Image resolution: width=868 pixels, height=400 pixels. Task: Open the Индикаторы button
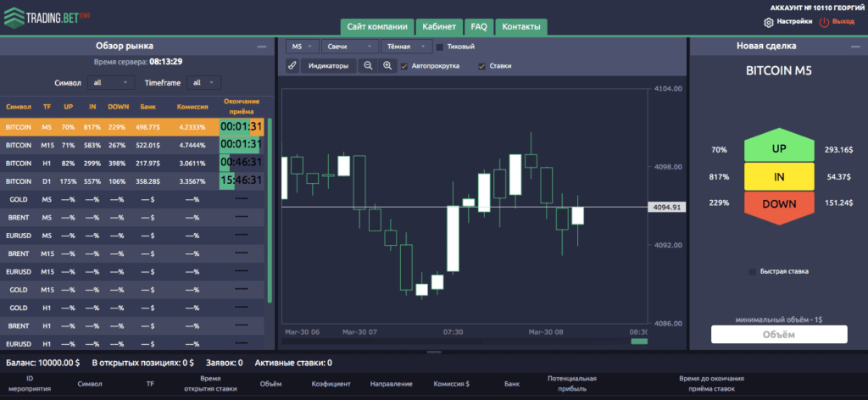pos(328,65)
